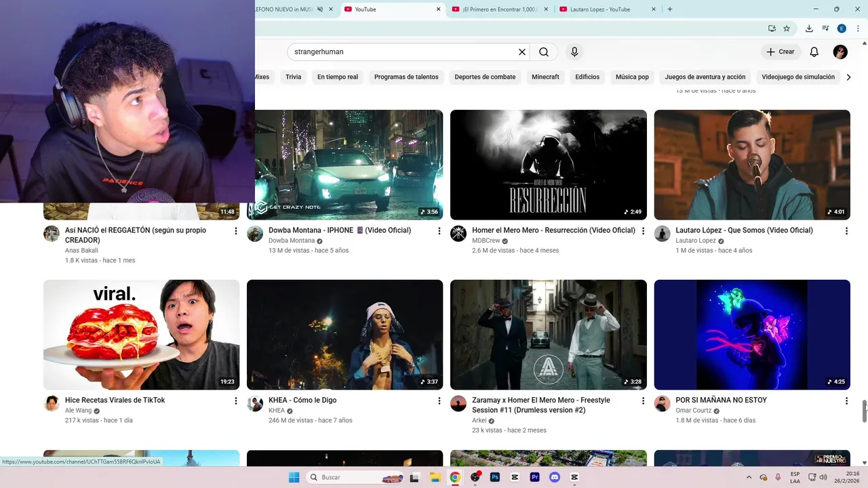Image resolution: width=868 pixels, height=488 pixels.
Task: Open Lautaro López Que Somos thumbnail
Action: 752,165
